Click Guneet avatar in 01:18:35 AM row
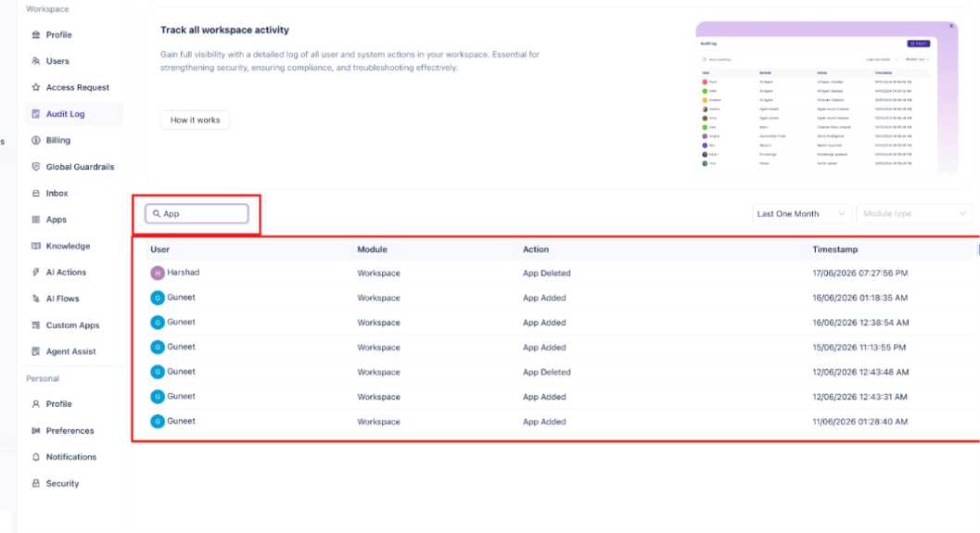The width and height of the screenshot is (980, 533). (x=158, y=298)
